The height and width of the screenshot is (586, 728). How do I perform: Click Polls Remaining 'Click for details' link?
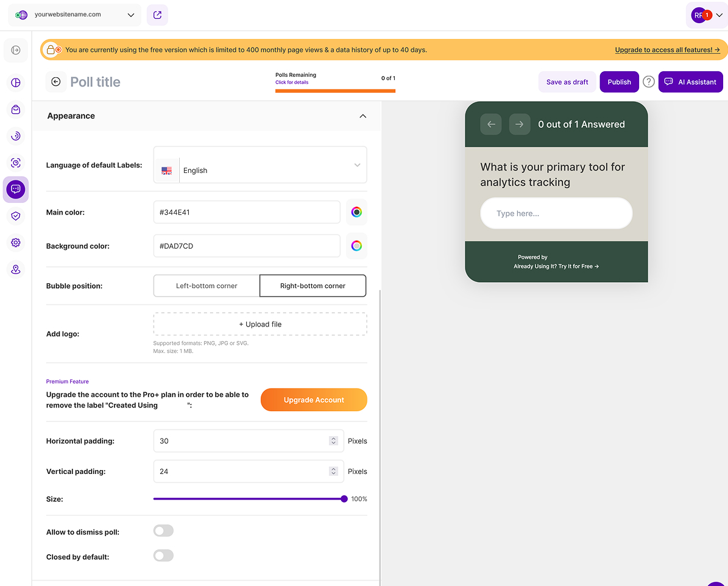pos(292,82)
